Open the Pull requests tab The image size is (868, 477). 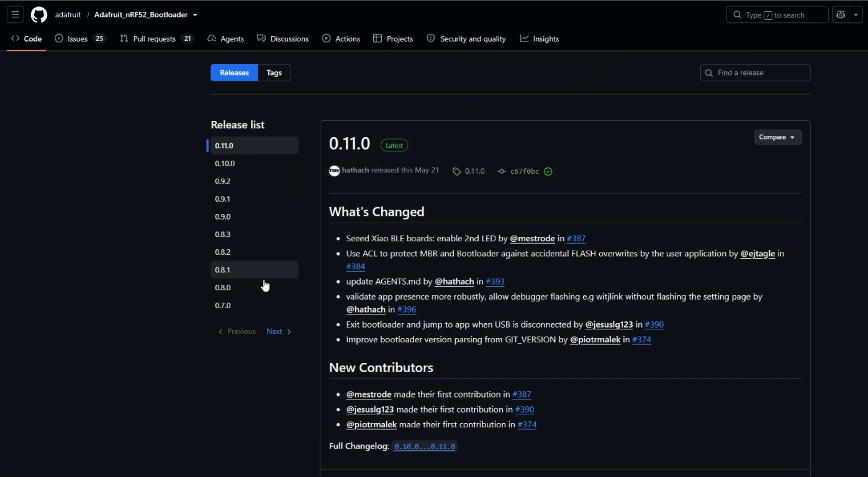click(156, 38)
